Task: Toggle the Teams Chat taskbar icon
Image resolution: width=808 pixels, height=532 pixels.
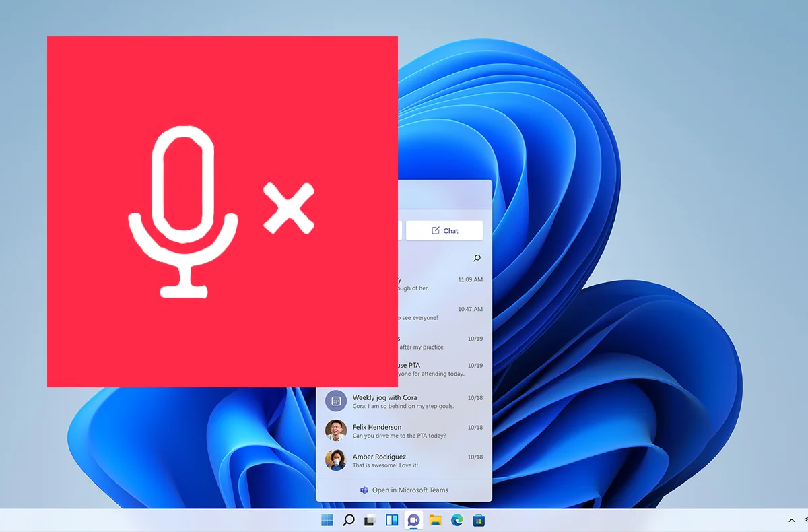Action: [413, 520]
